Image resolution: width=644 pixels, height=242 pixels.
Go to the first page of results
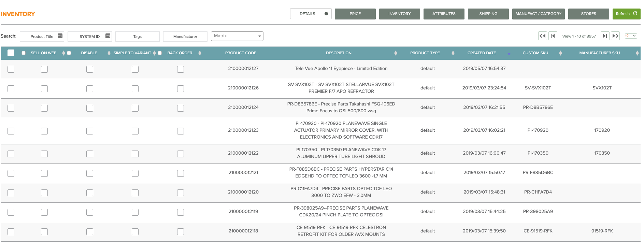click(542, 36)
